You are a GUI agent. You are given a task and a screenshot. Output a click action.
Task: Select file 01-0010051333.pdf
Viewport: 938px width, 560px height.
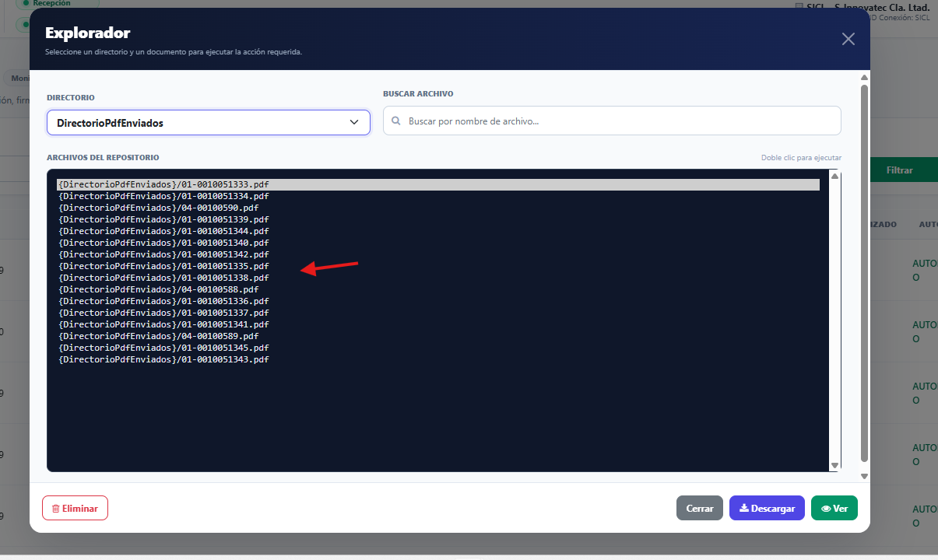point(438,184)
